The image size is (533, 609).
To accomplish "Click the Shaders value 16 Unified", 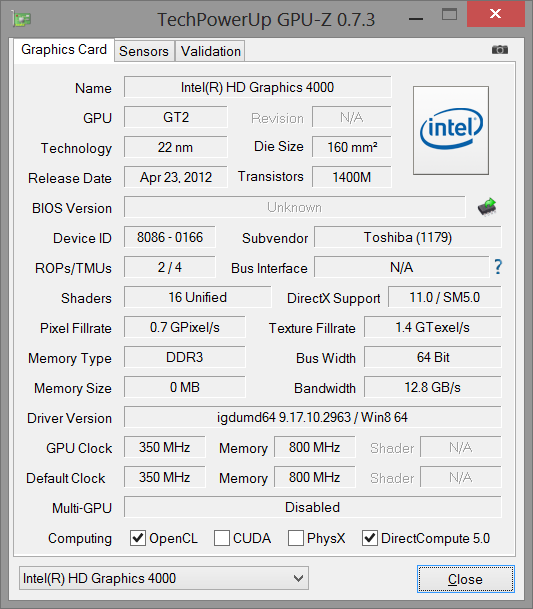I will click(197, 297).
